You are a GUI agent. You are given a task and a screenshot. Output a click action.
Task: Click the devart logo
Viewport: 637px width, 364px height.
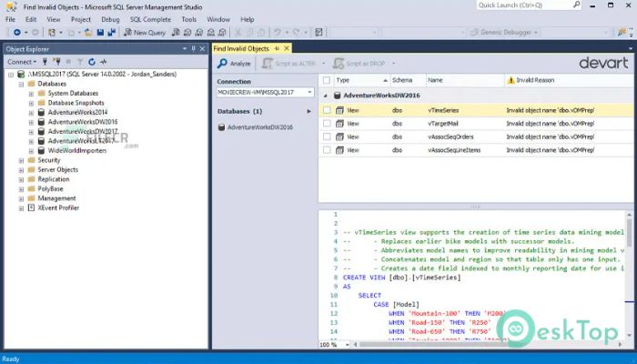pos(603,63)
